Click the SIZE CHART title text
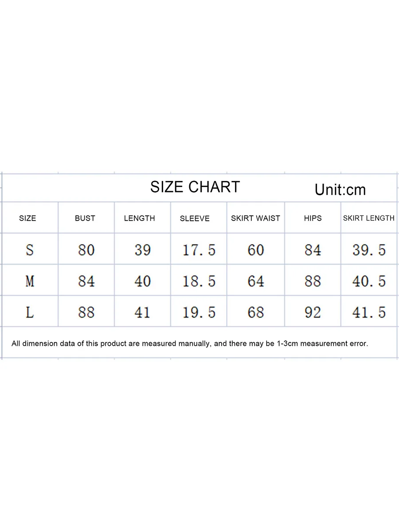 [195, 187]
